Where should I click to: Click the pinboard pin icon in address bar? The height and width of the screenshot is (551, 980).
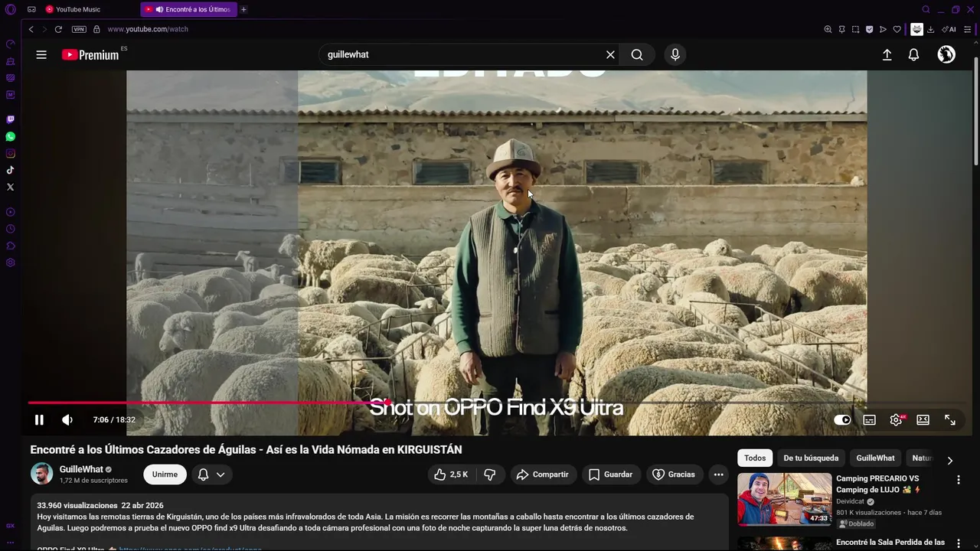point(841,29)
